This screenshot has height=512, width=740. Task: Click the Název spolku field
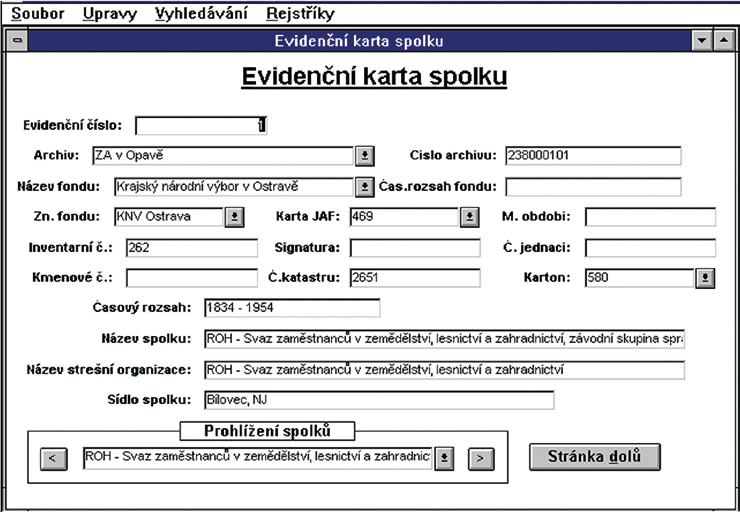pos(445,339)
